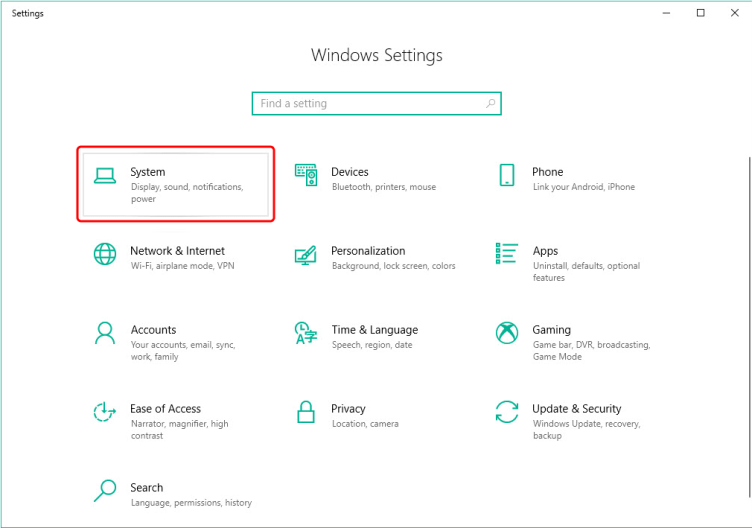The width and height of the screenshot is (752, 528).
Task: Click 'Background, lock screen, colors' description
Action: (x=394, y=266)
